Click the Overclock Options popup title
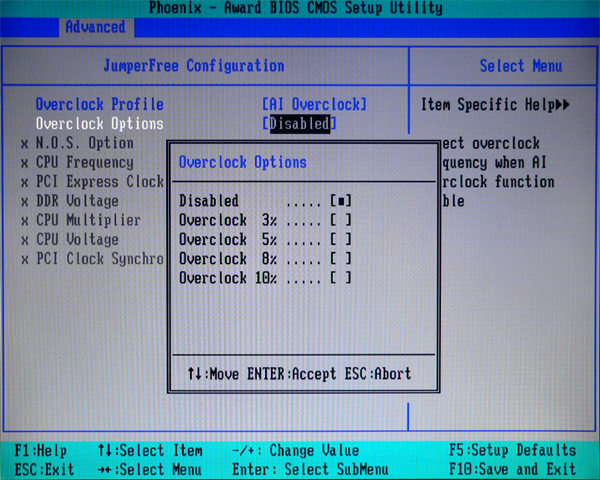The width and height of the screenshot is (600, 480). click(x=243, y=162)
